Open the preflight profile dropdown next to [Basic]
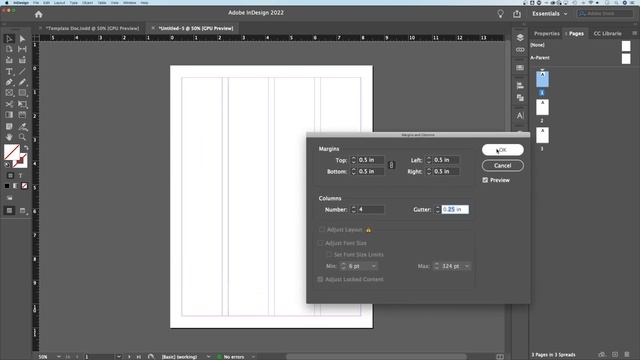Viewport: 640px width, 360px height. (x=208, y=357)
